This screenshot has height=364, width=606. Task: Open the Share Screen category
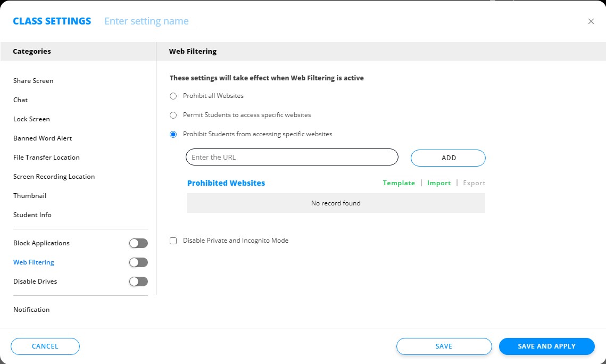(x=34, y=81)
